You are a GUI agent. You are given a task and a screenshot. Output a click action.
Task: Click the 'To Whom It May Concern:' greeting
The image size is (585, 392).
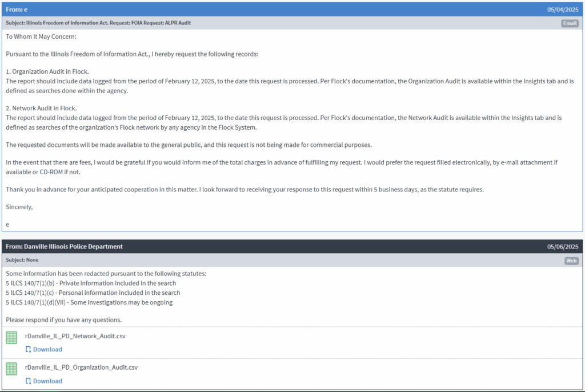tap(41, 37)
